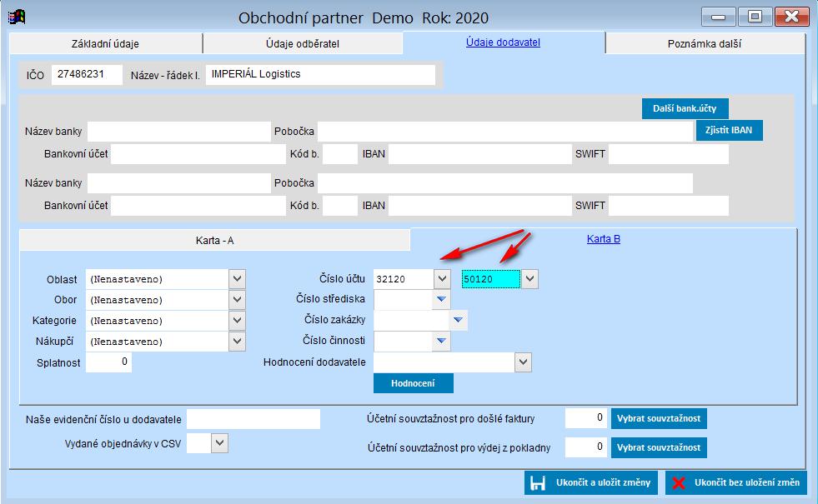Click red X icon on cancel button

[679, 482]
